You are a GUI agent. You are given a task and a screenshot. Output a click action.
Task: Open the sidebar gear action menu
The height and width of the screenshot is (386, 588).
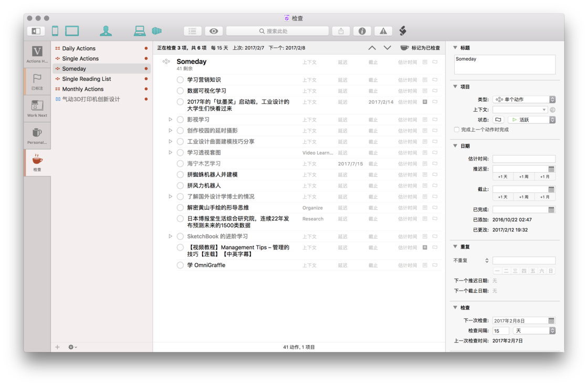pos(72,347)
